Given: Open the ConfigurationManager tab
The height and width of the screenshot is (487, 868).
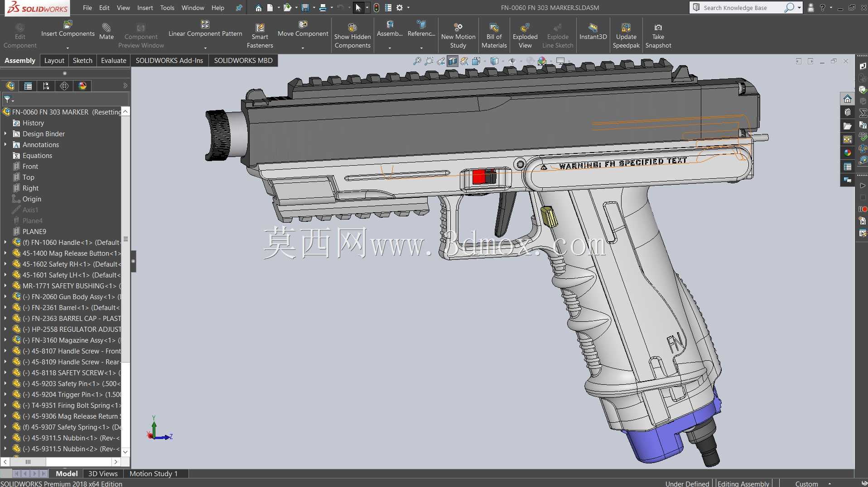Looking at the screenshot, I should coord(46,86).
